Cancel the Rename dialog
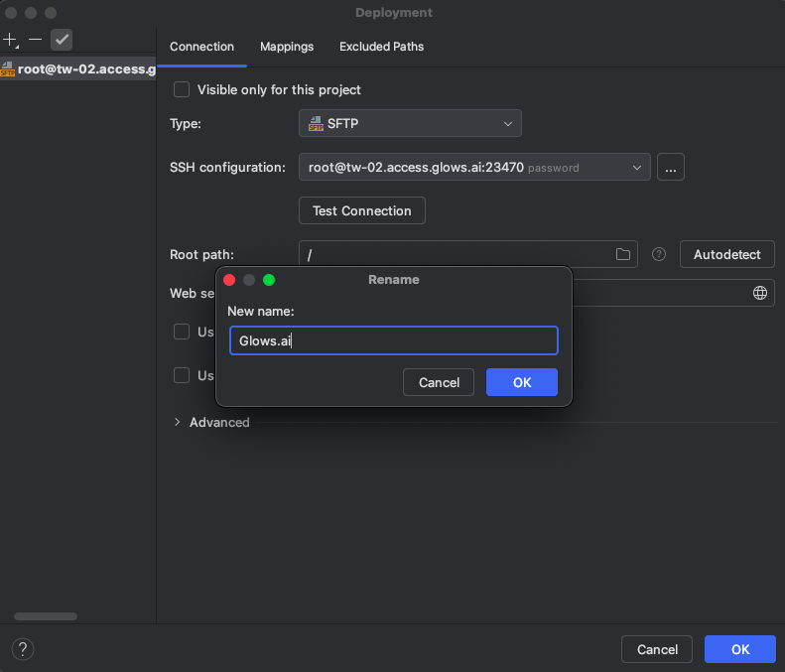785x672 pixels. [439, 382]
